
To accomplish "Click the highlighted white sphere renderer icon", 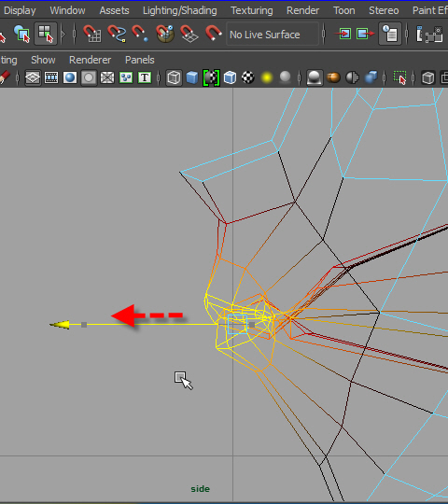I will 315,77.
